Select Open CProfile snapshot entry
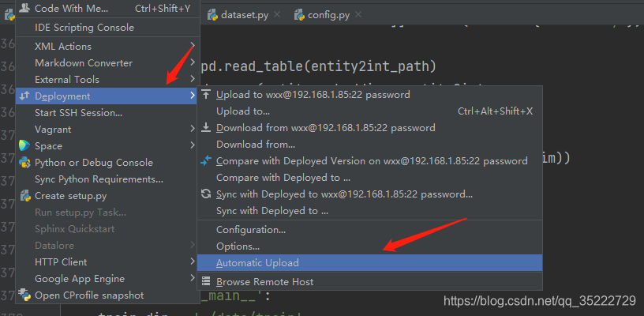Image resolution: width=644 pixels, height=316 pixels. pyautogui.click(x=107, y=295)
